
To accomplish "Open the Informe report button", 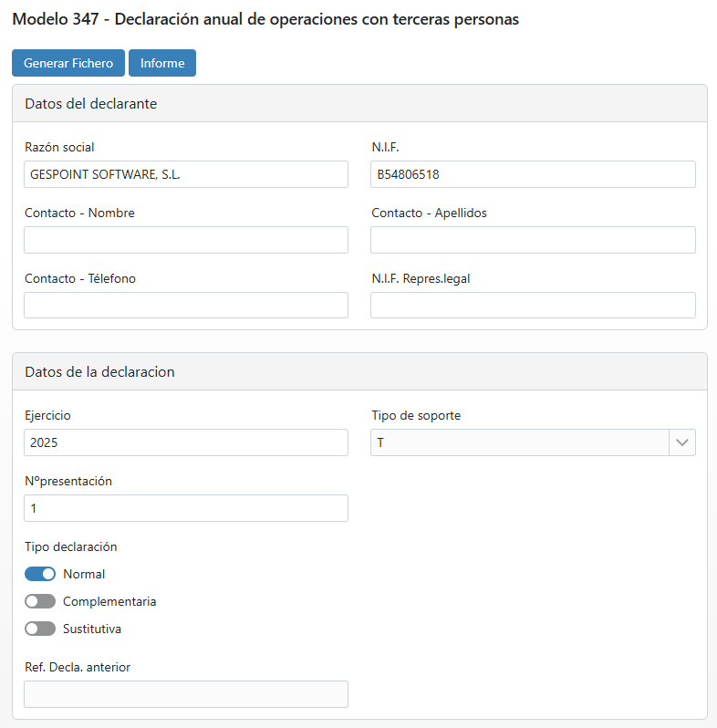I will [x=162, y=63].
